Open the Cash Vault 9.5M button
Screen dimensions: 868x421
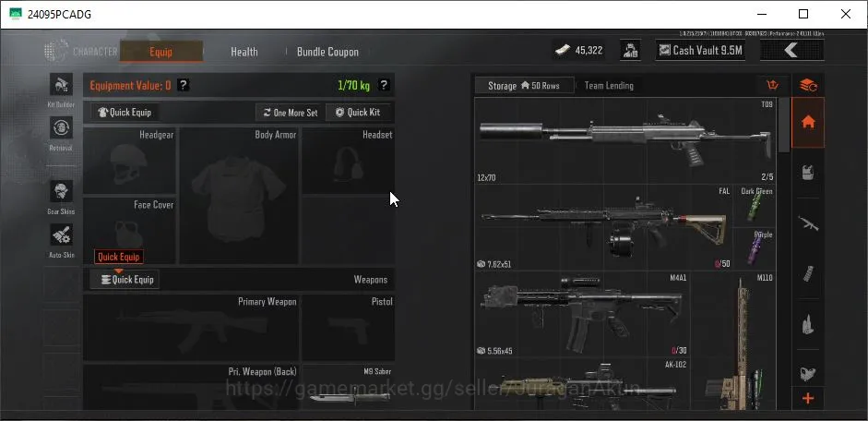pos(700,51)
